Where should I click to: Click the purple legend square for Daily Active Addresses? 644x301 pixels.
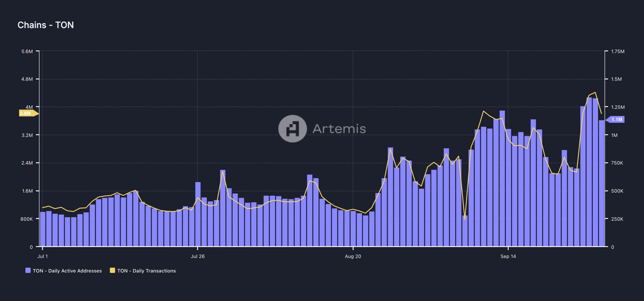point(27,271)
